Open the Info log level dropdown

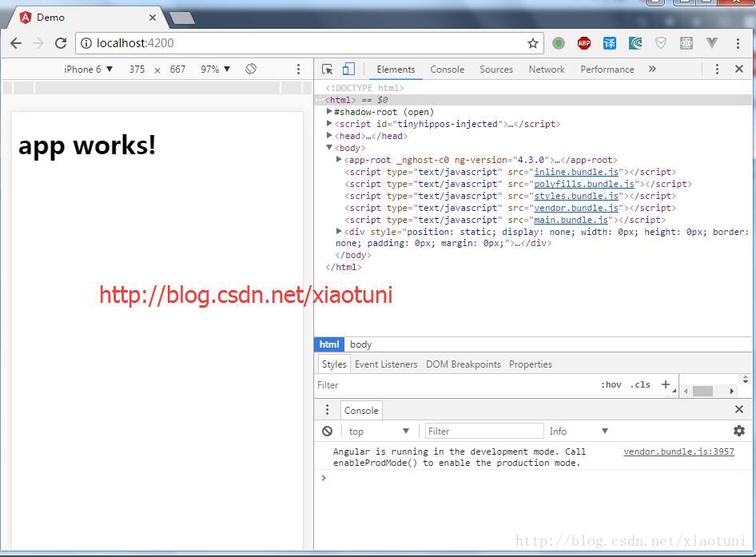579,431
